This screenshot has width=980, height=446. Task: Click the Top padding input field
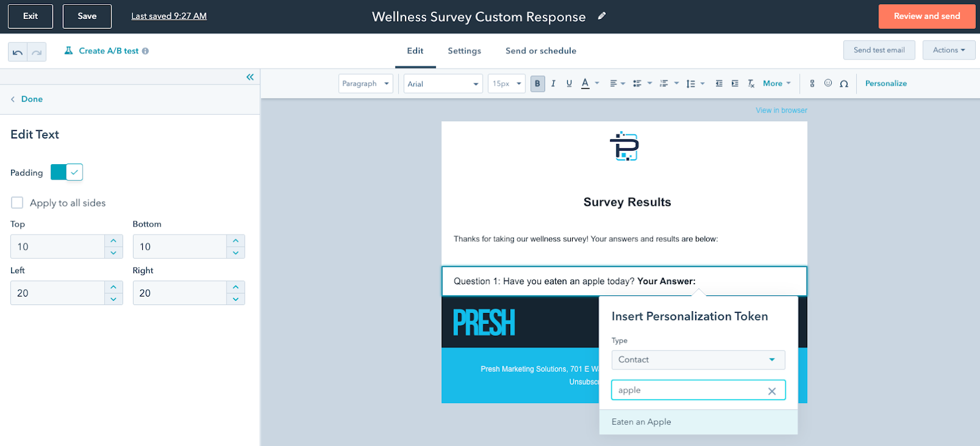[58, 246]
